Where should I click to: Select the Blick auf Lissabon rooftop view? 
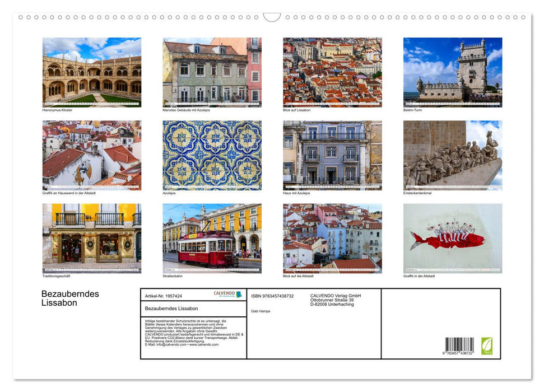pyautogui.click(x=332, y=70)
